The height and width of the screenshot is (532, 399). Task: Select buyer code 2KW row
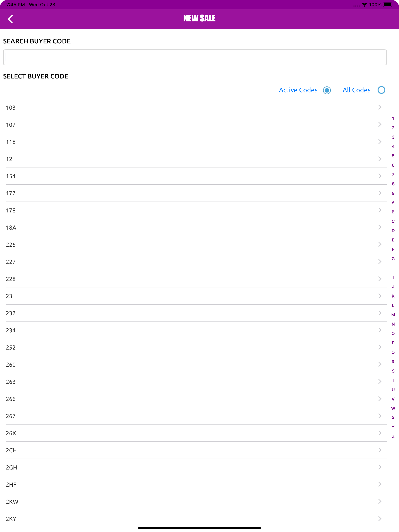[x=196, y=501]
